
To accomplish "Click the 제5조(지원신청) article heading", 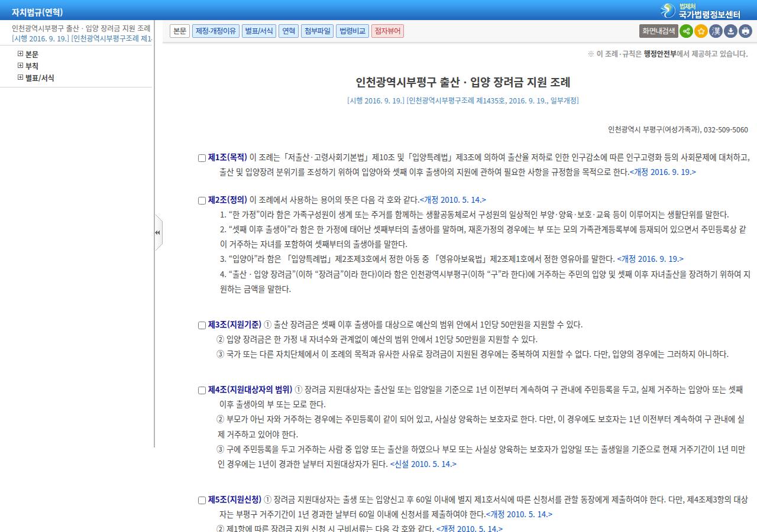I will (235, 499).
